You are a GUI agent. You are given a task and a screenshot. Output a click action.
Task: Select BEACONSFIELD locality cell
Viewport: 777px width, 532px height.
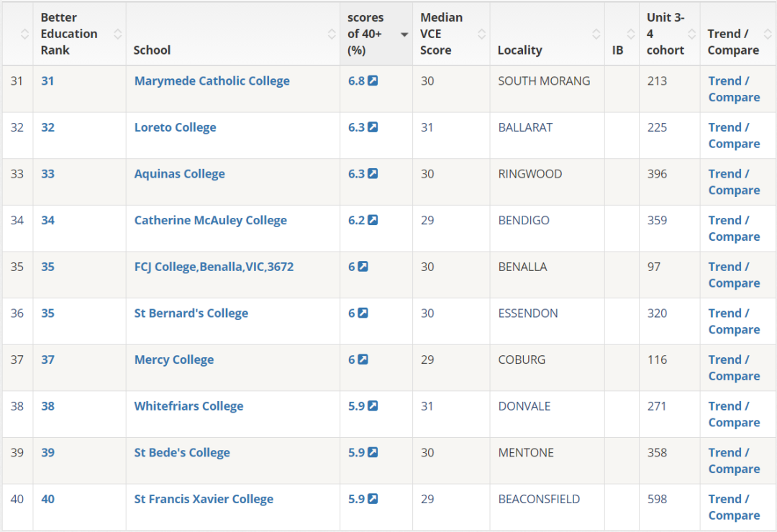click(539, 499)
